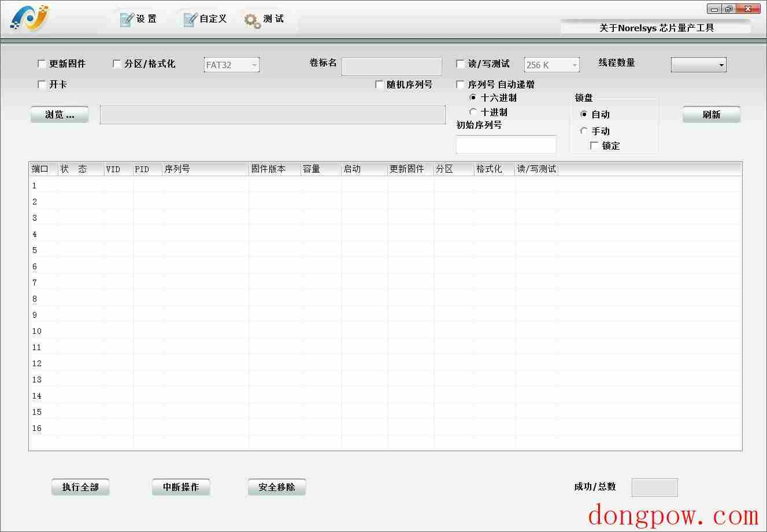Click the 更新固件 column header
The width and height of the screenshot is (767, 532).
tap(410, 169)
